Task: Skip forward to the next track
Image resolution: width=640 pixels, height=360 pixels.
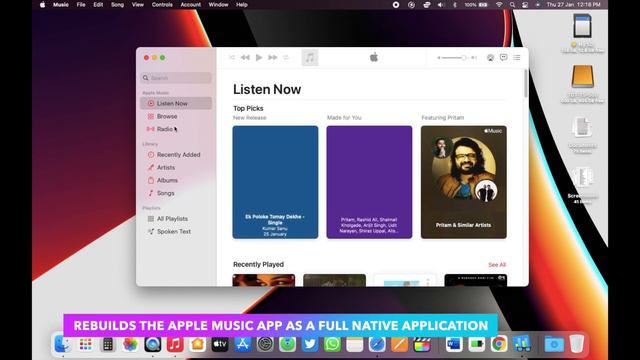Action: (272, 58)
